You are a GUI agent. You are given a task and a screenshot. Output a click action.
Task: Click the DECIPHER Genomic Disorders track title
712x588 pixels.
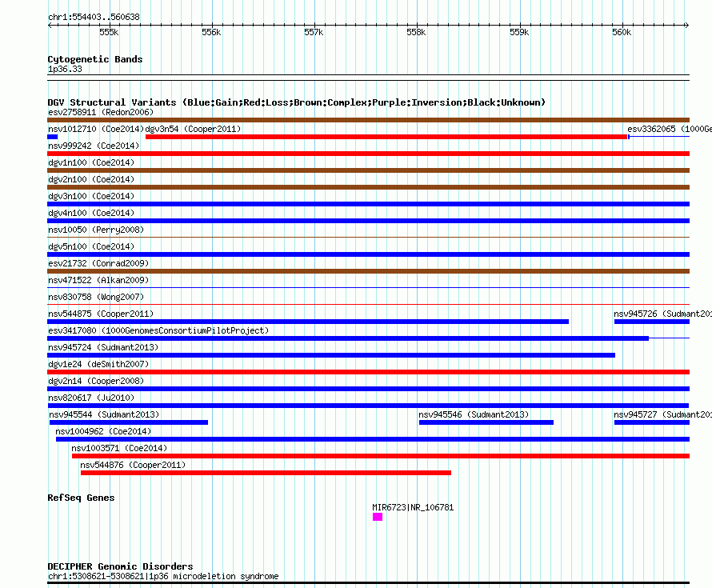pyautogui.click(x=120, y=566)
